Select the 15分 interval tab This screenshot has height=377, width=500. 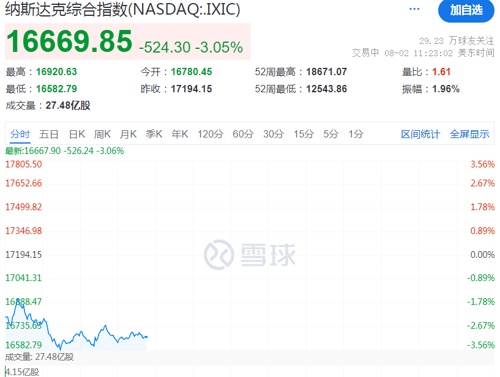point(304,134)
